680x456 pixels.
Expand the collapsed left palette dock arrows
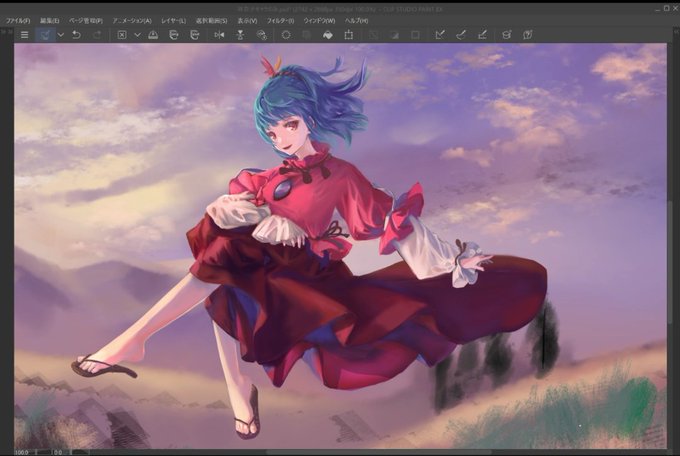[6, 32]
